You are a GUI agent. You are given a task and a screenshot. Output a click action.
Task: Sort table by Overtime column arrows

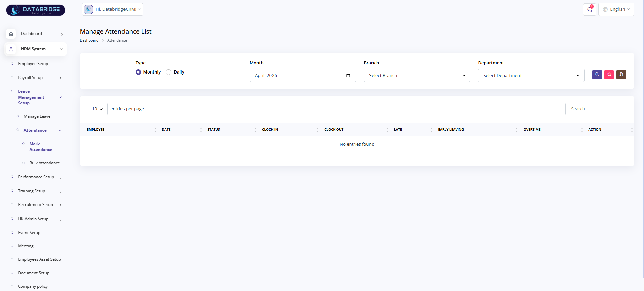(x=582, y=130)
